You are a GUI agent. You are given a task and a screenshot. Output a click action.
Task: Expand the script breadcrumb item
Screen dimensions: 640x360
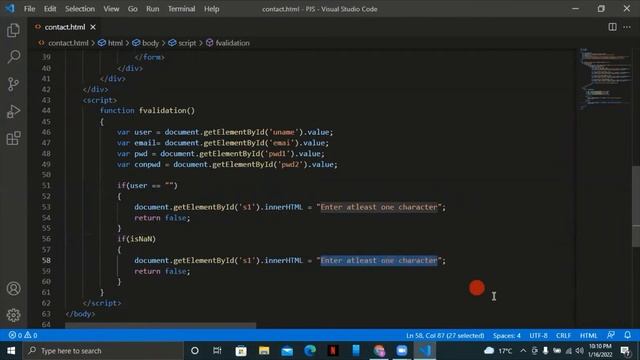click(182, 43)
